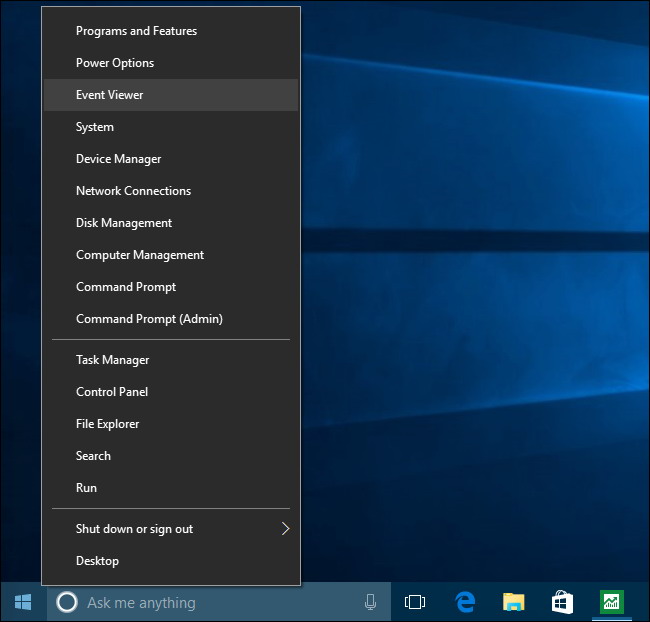Click the microphone icon in search box
Viewport: 650px width, 622px height.
370,602
